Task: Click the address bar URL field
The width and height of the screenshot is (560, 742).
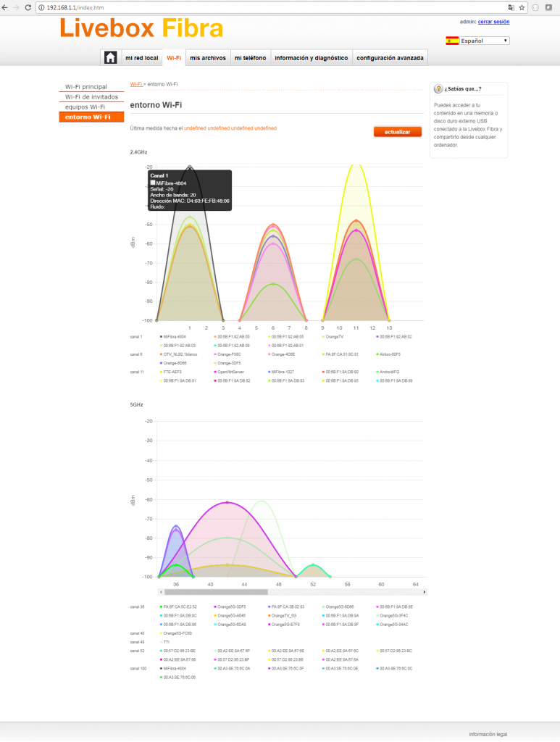Action: [x=275, y=7]
